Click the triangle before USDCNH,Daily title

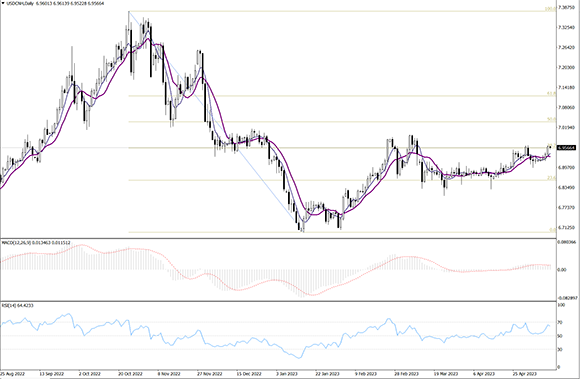coord(3,3)
